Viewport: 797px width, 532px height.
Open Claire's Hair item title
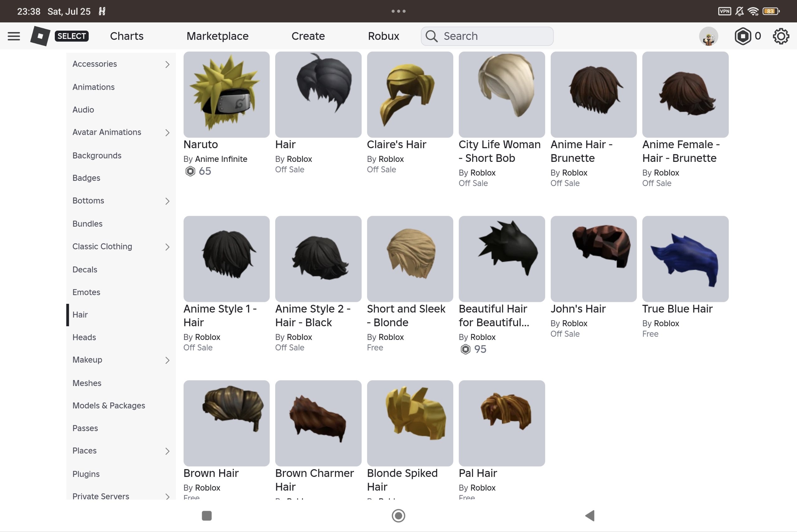(396, 144)
